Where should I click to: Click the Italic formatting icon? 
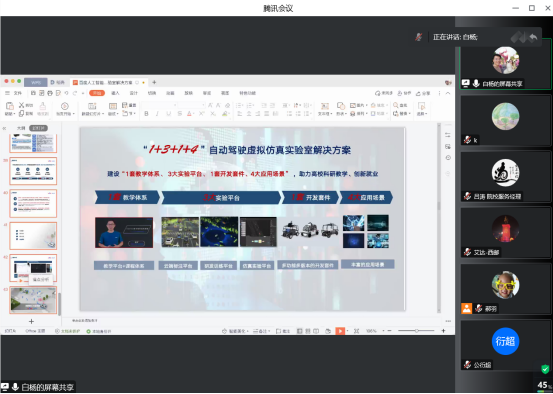(x=157, y=114)
